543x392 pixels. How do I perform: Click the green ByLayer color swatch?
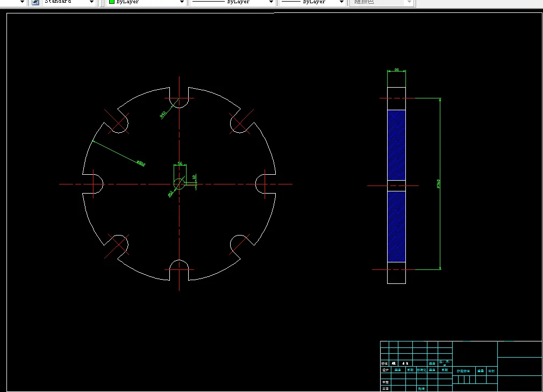[112, 2]
